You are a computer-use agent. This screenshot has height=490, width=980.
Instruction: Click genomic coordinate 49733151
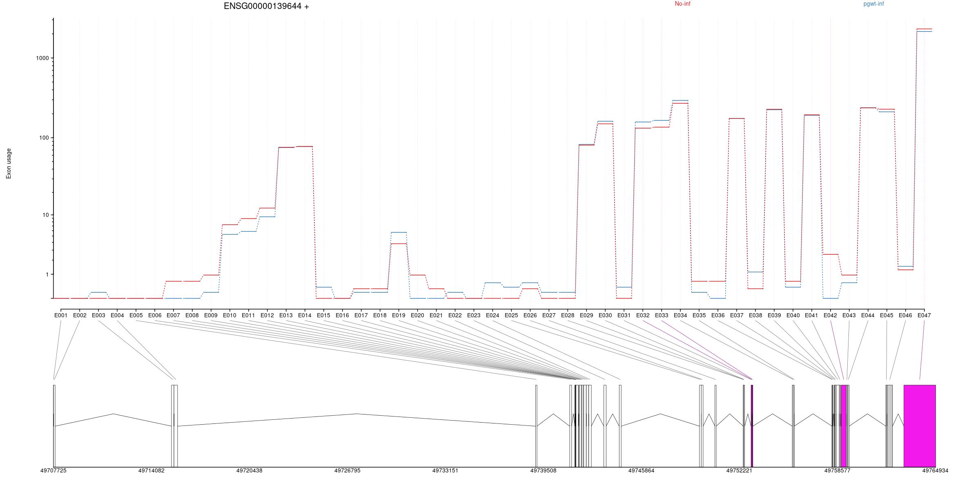(445, 470)
